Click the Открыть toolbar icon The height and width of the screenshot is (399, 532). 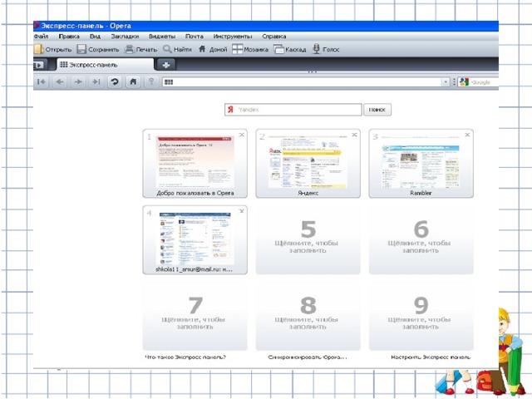coord(39,49)
